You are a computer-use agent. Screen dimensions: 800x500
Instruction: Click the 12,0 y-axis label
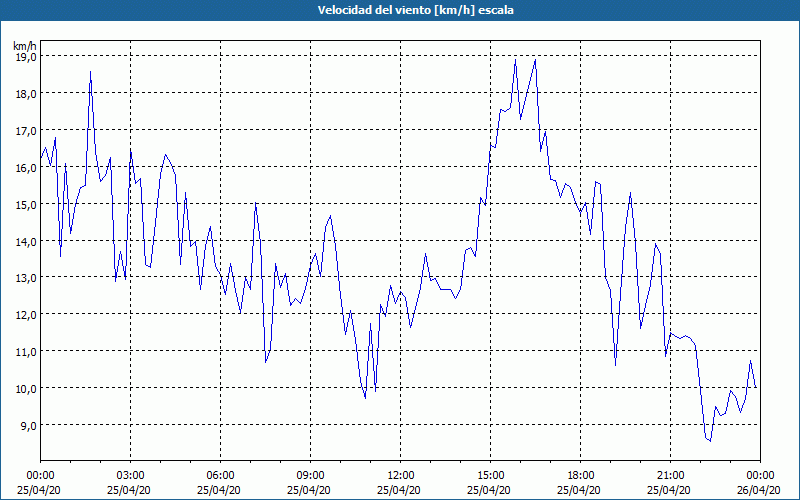coord(26,314)
